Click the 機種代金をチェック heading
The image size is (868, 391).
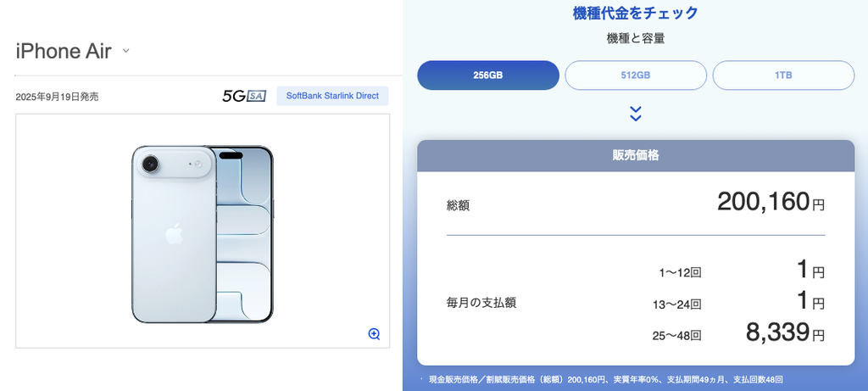pos(636,13)
